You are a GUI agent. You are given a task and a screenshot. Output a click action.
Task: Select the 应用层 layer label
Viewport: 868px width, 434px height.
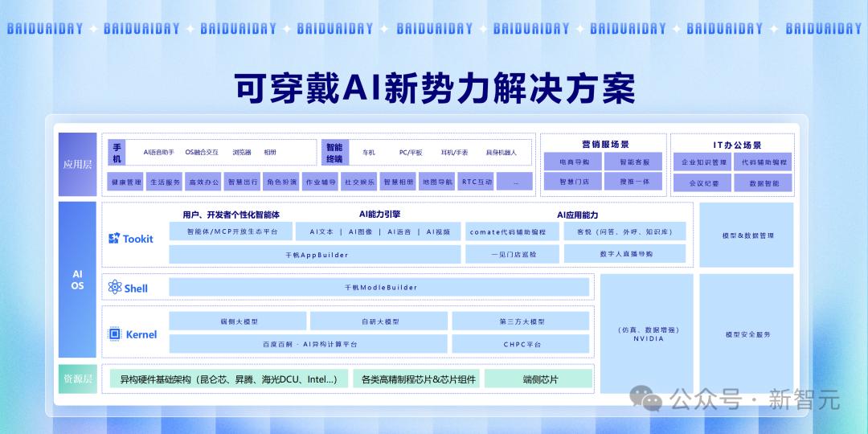pos(77,164)
